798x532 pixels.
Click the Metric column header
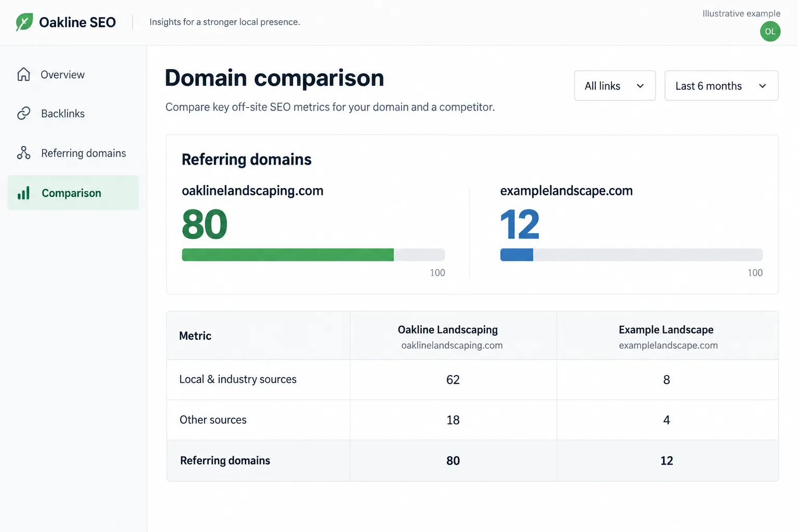coord(195,336)
